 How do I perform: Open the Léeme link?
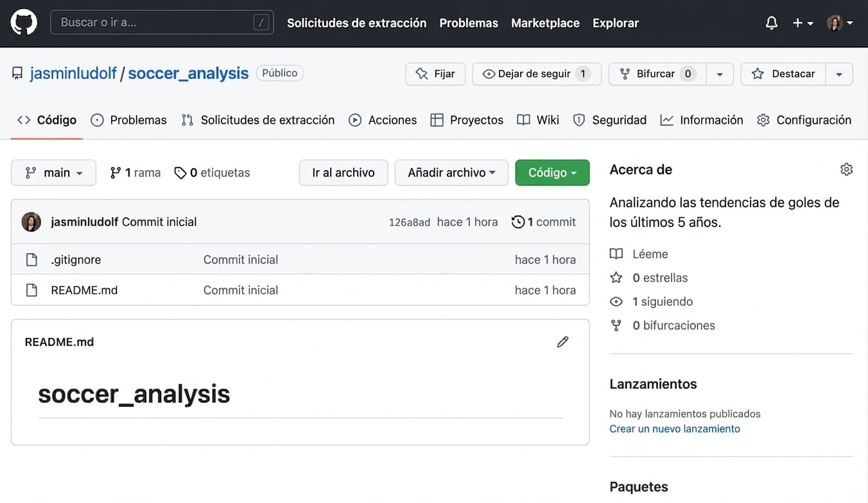click(x=639, y=254)
